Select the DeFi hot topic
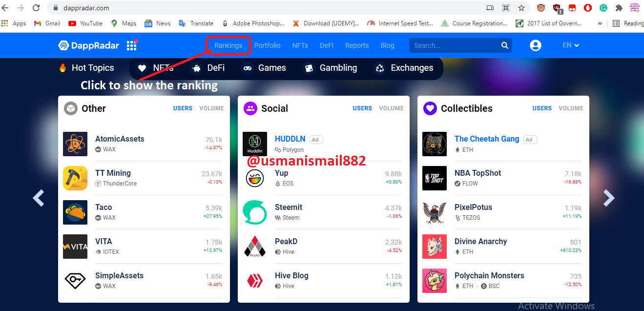Screen dimensions: 644x311 click(x=208, y=68)
